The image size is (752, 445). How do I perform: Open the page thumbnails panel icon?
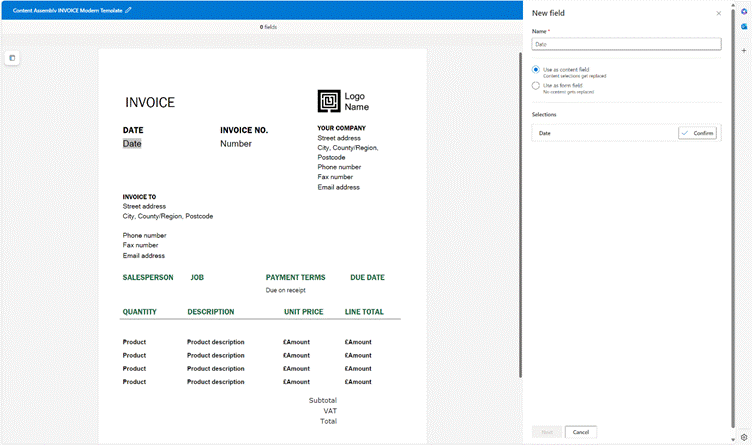point(12,58)
